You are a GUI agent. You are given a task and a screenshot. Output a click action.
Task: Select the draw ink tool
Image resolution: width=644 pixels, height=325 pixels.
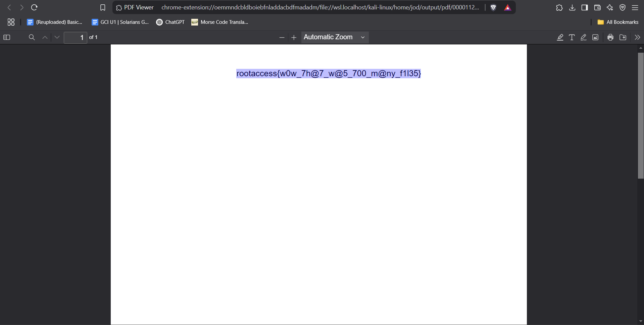(x=584, y=37)
